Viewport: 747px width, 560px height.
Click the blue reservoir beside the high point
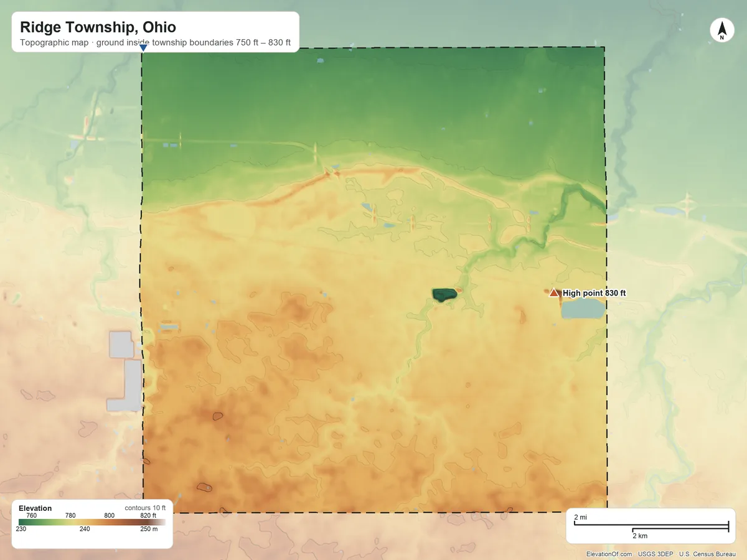(x=583, y=308)
